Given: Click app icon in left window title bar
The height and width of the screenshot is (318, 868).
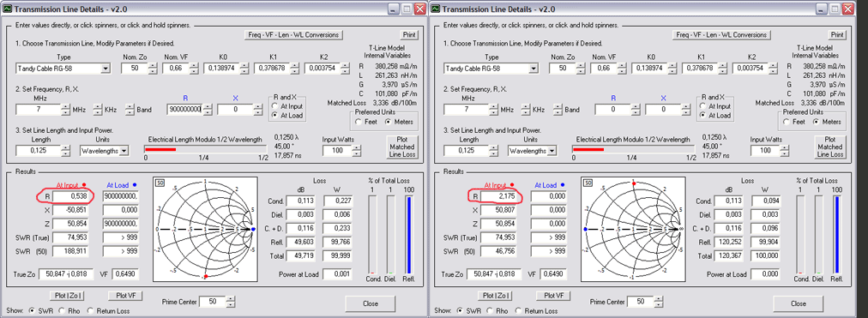Looking at the screenshot, I should tap(7, 9).
